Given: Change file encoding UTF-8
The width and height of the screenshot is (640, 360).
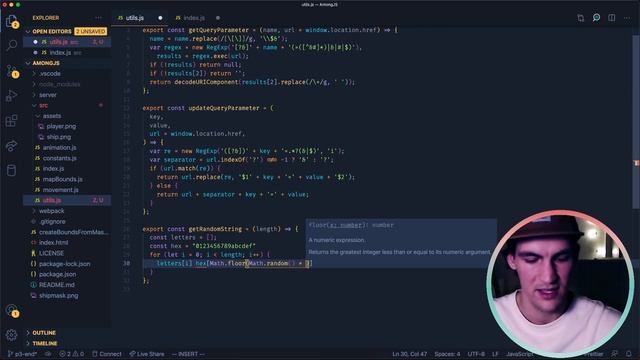Looking at the screenshot, I should [x=476, y=354].
